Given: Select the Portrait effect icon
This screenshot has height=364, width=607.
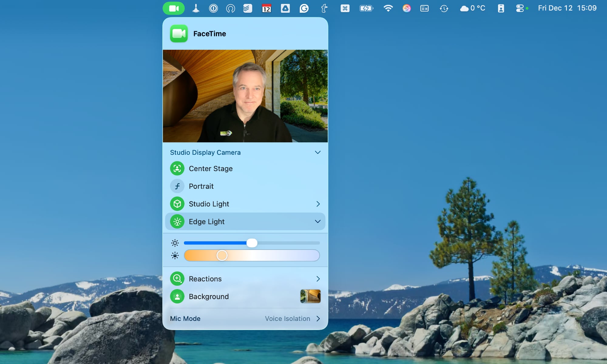Looking at the screenshot, I should pyautogui.click(x=177, y=186).
